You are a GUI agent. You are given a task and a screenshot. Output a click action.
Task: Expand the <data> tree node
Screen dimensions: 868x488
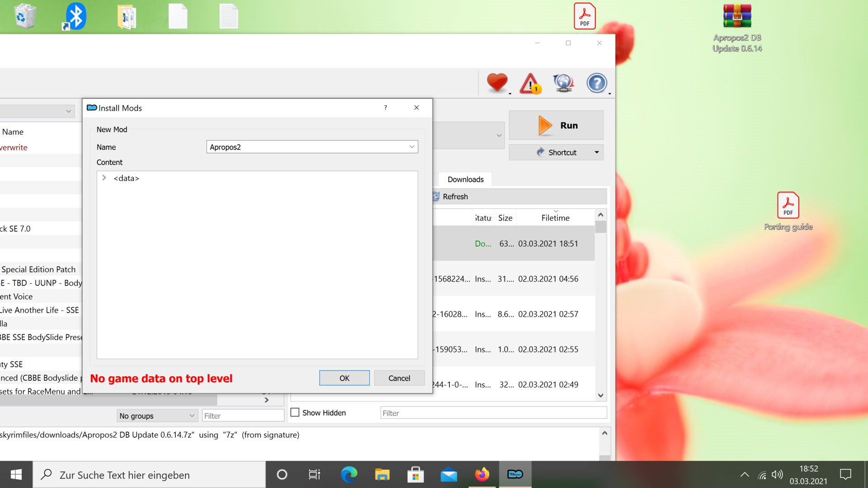104,178
